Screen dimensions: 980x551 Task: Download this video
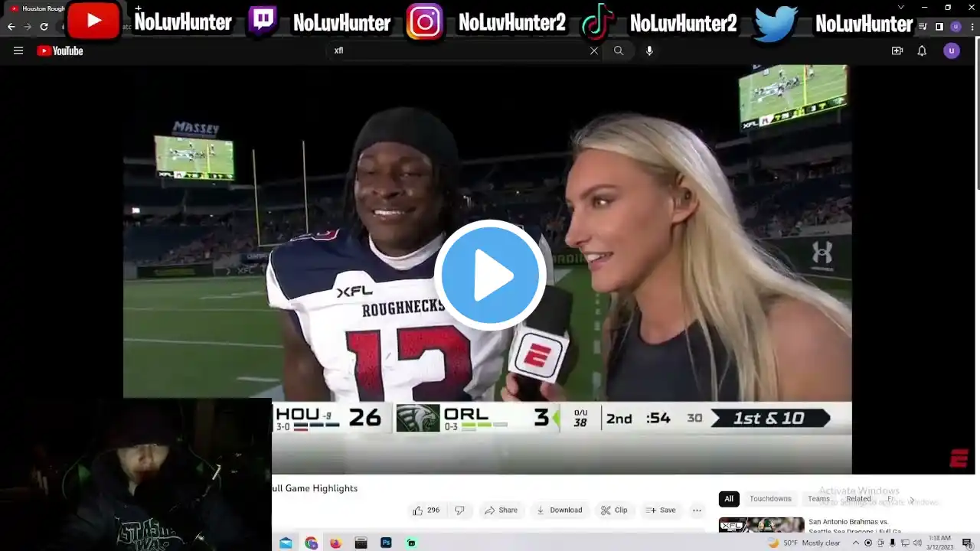pyautogui.click(x=559, y=510)
